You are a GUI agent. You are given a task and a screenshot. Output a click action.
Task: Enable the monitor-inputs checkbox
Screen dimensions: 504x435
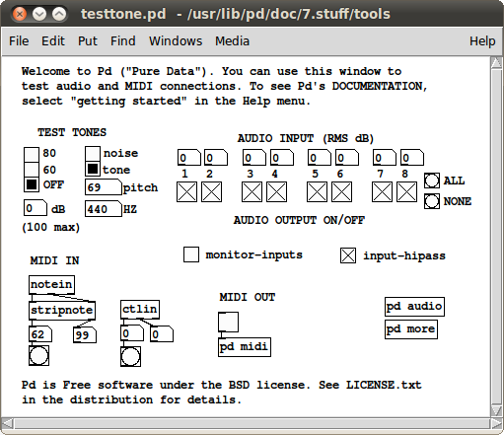(191, 254)
